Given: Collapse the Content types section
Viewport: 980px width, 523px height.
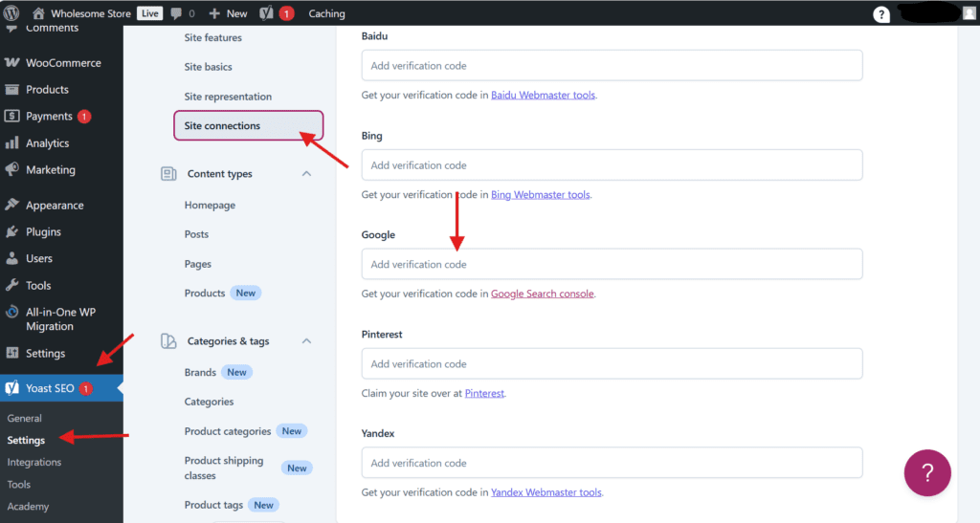Looking at the screenshot, I should click(306, 173).
